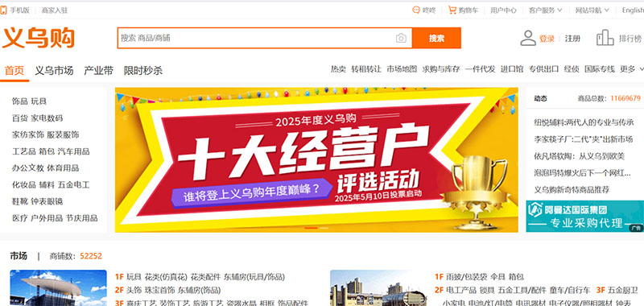Screen dimensions: 644x306
Task: Click the 泡泡玛特 news headline
Action: click(582, 173)
